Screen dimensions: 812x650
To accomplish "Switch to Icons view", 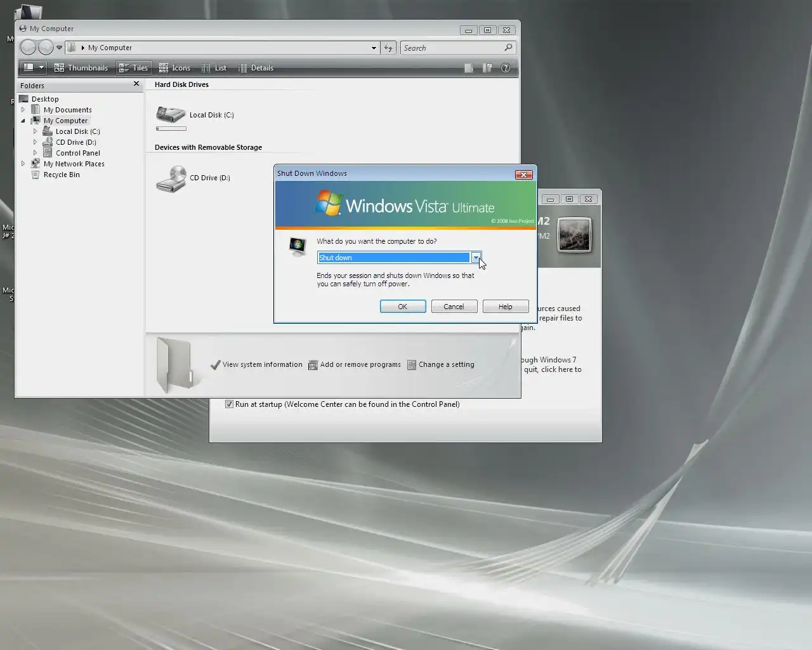I will click(174, 68).
